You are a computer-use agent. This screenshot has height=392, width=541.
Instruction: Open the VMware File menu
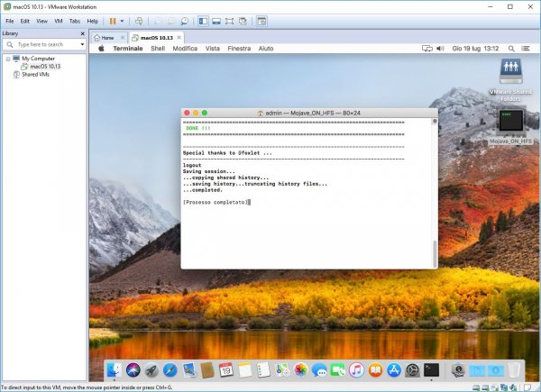tap(10, 21)
